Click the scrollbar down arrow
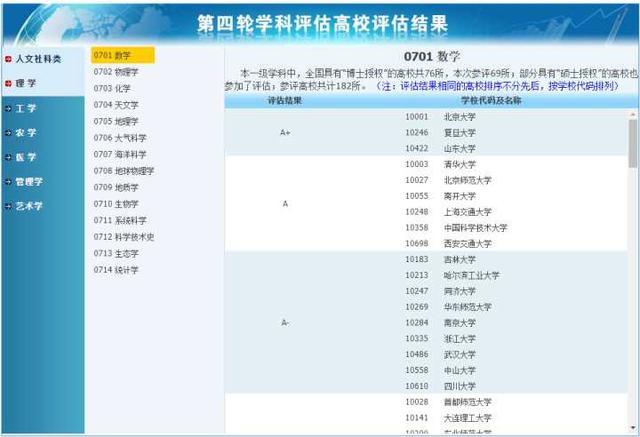 (x=633, y=428)
